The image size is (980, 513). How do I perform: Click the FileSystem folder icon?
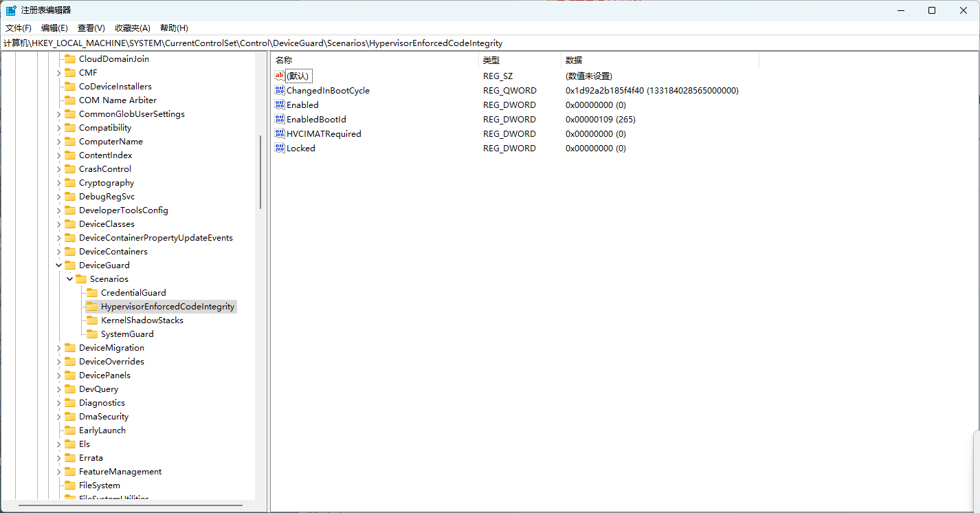(70, 485)
